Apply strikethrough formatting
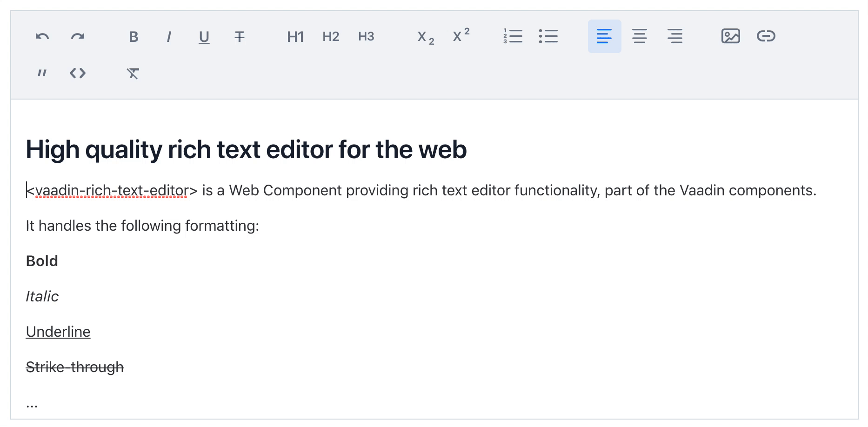868x427 pixels. click(240, 36)
